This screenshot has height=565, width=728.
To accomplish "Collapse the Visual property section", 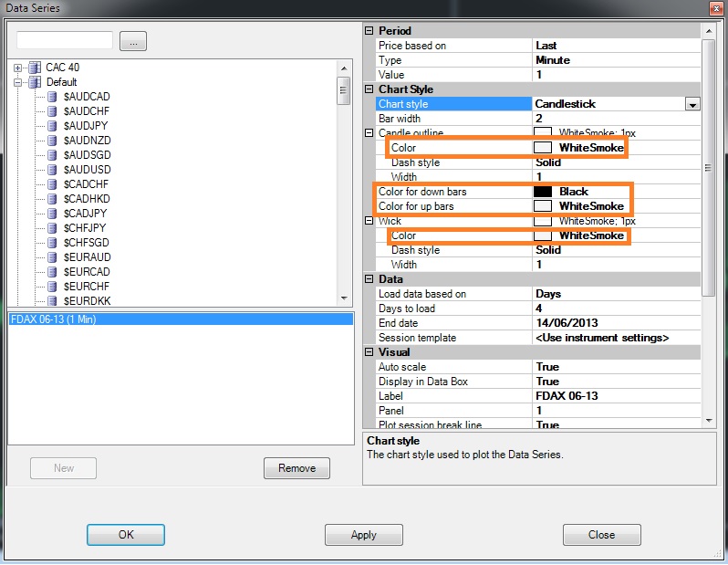I will (x=369, y=352).
